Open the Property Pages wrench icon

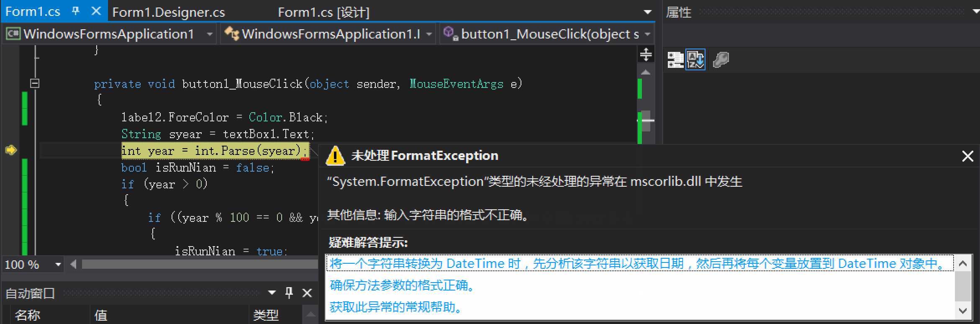click(721, 60)
